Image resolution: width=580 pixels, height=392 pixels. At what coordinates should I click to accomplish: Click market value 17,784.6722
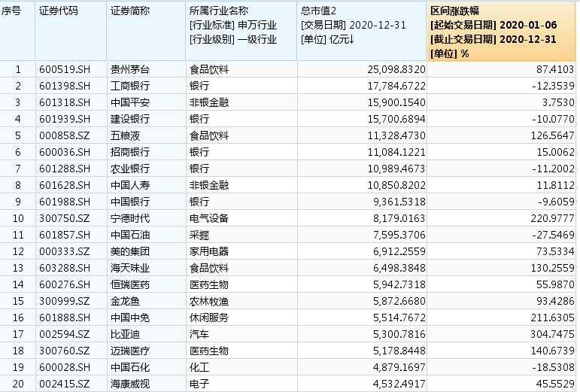[x=396, y=87]
